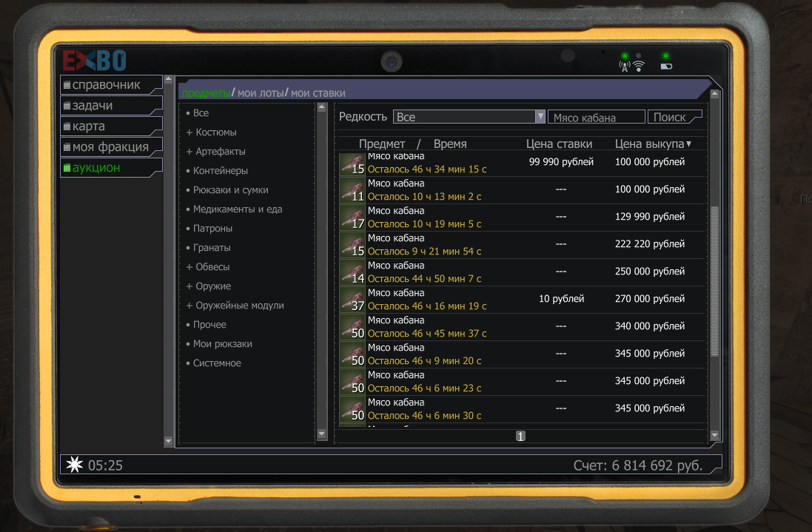812x532 pixels.
Task: Click the category list scroll-up arrow
Action: [x=321, y=107]
